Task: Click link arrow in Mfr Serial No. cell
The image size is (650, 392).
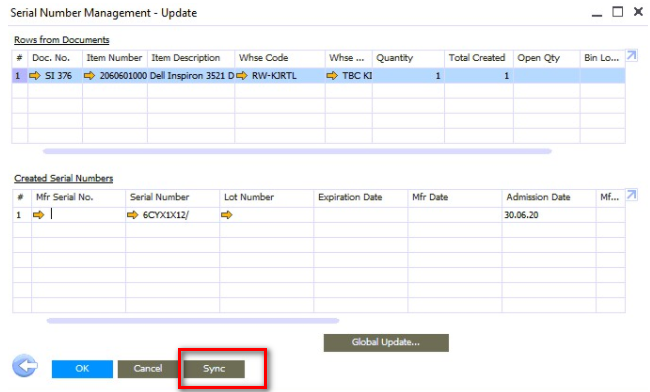Action: pyautogui.click(x=38, y=215)
